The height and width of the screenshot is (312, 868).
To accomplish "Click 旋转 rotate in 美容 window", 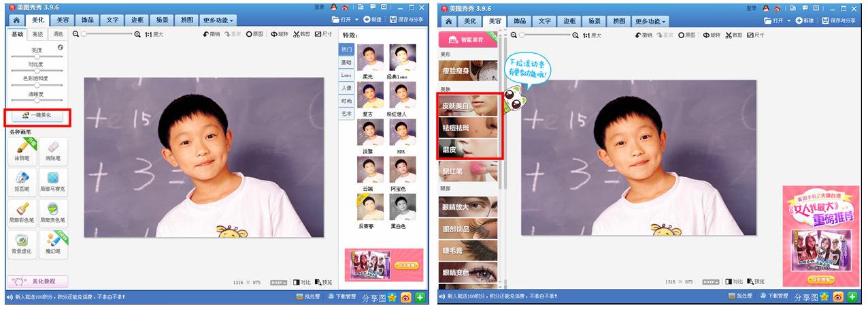I will (712, 34).
